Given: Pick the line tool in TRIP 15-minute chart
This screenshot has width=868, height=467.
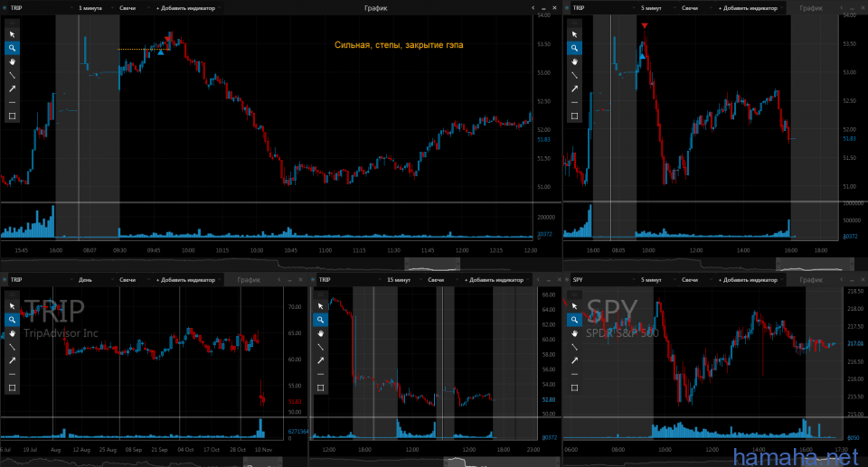Looking at the screenshot, I should (320, 347).
